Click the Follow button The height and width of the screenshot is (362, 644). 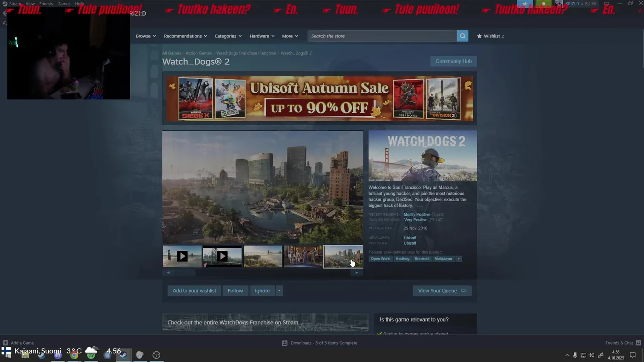[235, 291]
